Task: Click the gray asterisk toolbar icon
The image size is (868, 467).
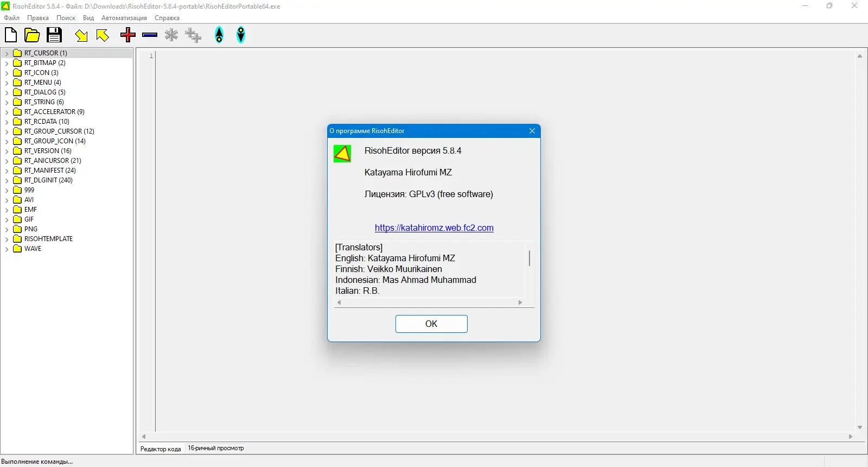Action: [x=171, y=35]
